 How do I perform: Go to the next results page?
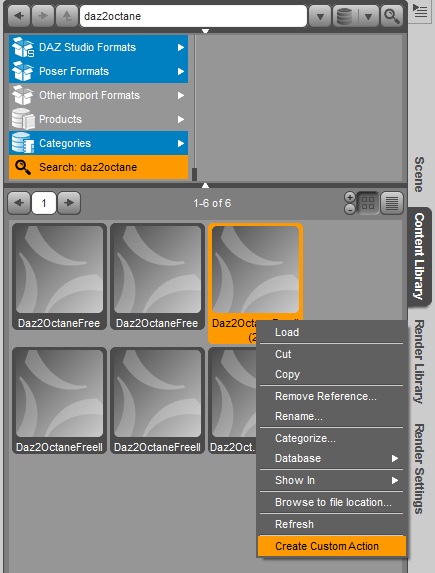coord(69,203)
